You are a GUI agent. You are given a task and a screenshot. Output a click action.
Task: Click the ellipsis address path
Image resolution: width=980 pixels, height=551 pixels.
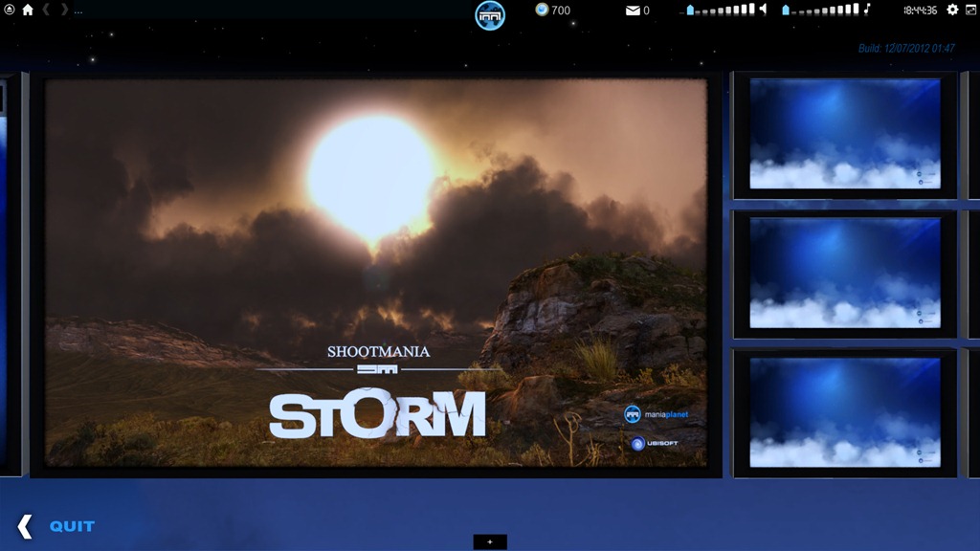coord(78,11)
